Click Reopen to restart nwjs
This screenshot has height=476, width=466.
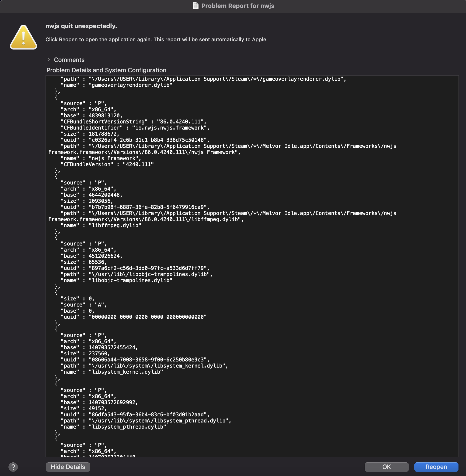tap(436, 467)
